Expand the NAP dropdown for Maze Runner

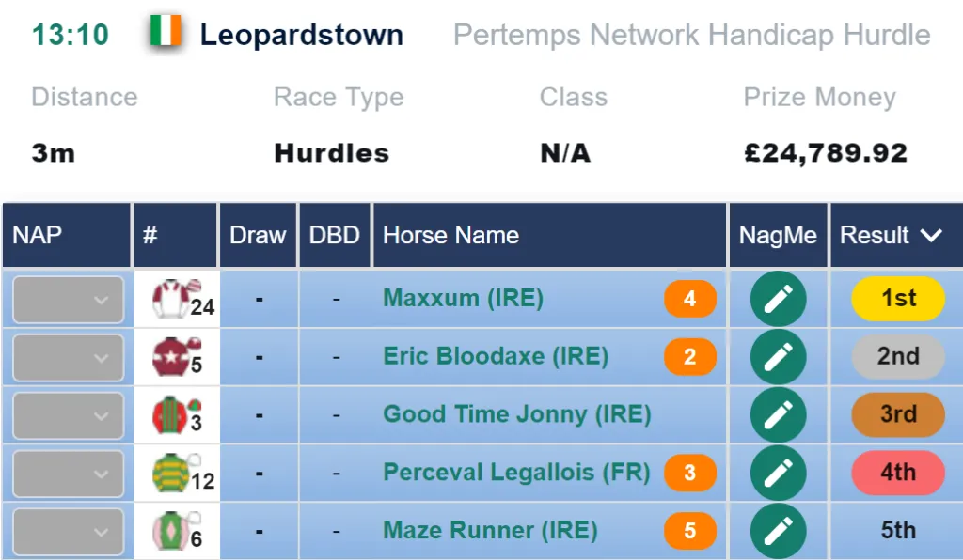pyautogui.click(x=68, y=532)
